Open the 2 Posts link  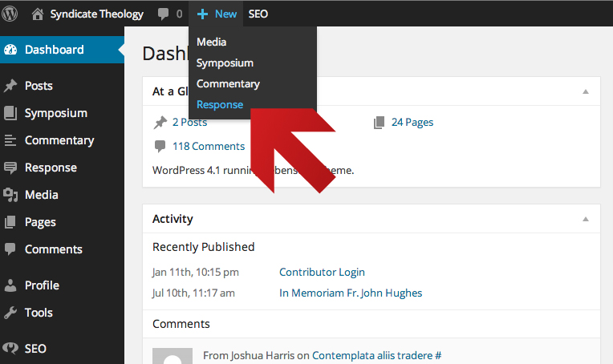point(190,122)
